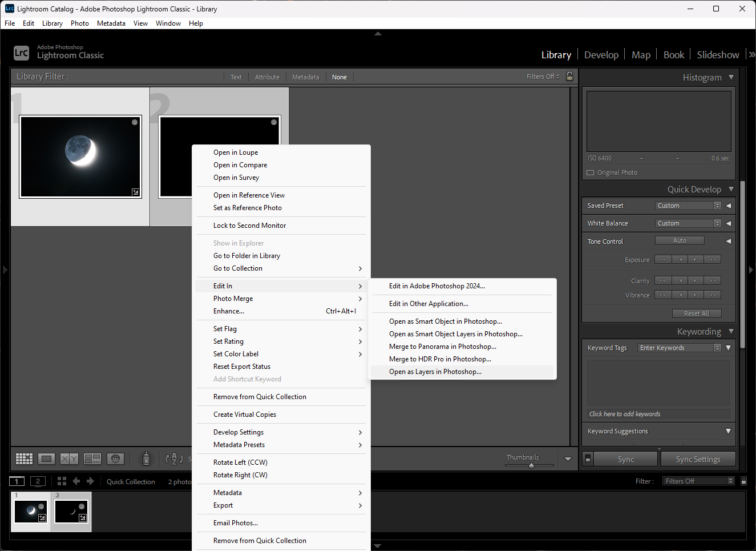Collapse the Keywording panel
756x551 pixels.
[x=731, y=331]
